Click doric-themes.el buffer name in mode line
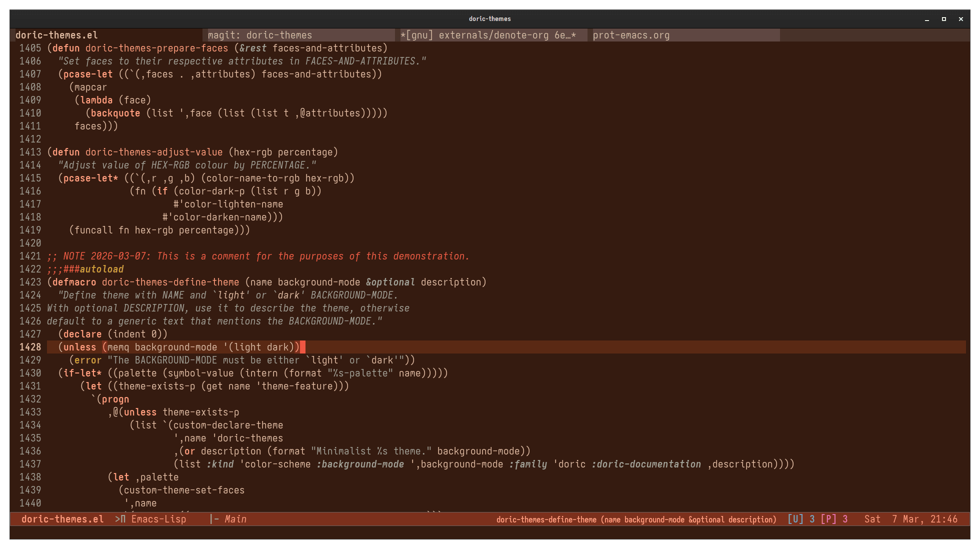 tap(62, 519)
